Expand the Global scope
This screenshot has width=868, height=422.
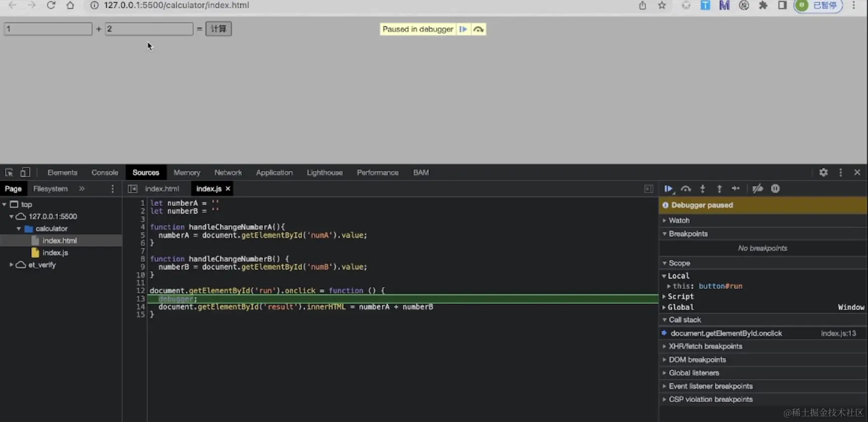664,307
